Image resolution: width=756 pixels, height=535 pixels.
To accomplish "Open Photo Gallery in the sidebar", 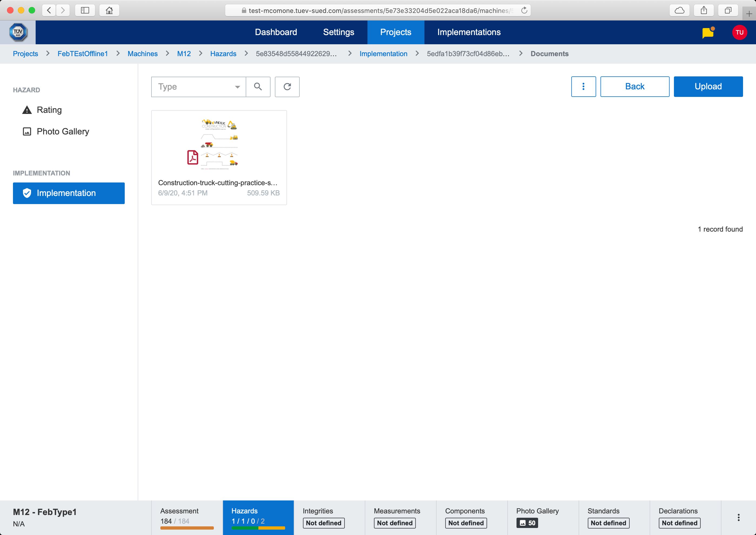I will [x=63, y=131].
